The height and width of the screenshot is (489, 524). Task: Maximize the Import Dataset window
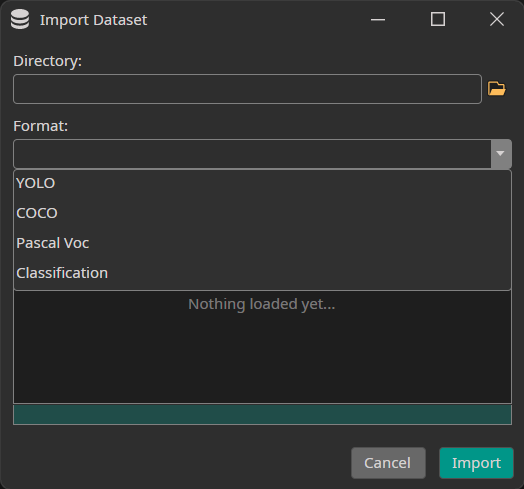click(x=437, y=19)
